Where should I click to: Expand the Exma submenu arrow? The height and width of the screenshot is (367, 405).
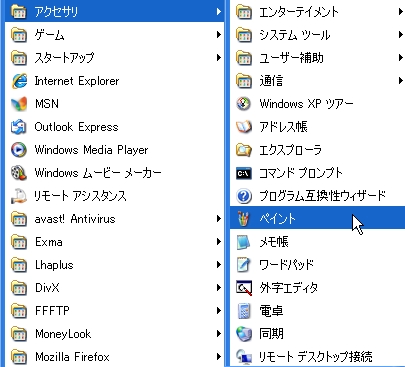pyautogui.click(x=219, y=242)
